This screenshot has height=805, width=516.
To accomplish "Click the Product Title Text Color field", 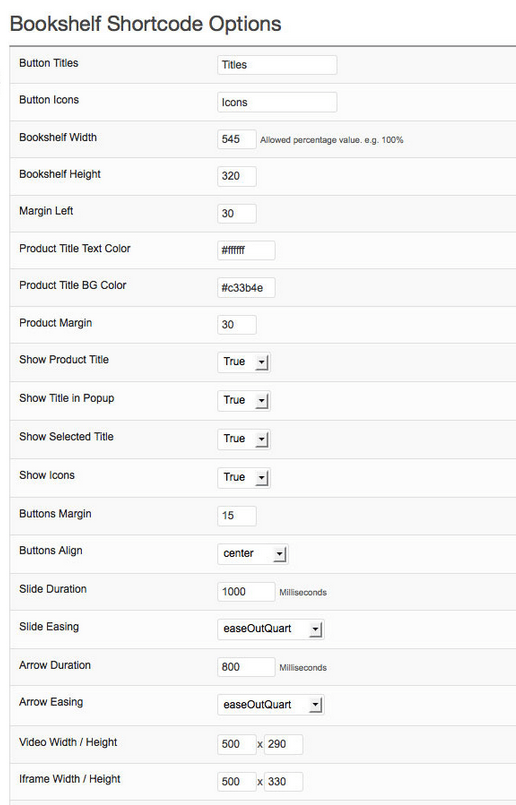I will coord(246,251).
